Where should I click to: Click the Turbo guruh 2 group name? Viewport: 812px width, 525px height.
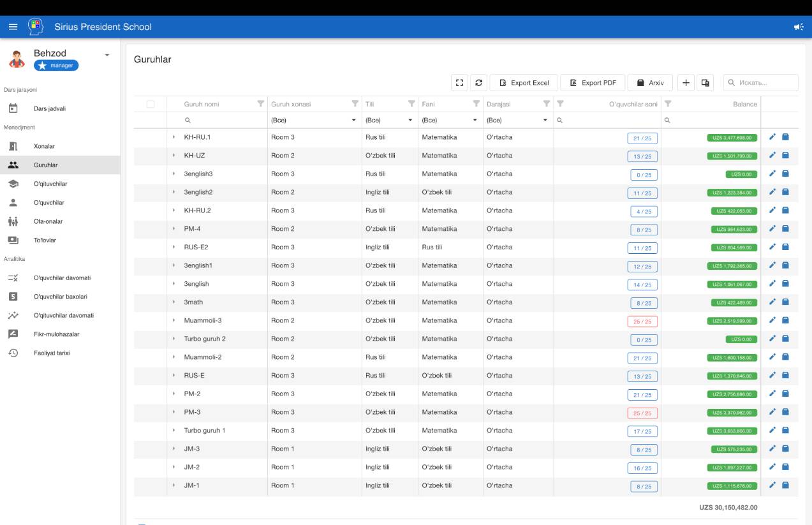(x=205, y=339)
